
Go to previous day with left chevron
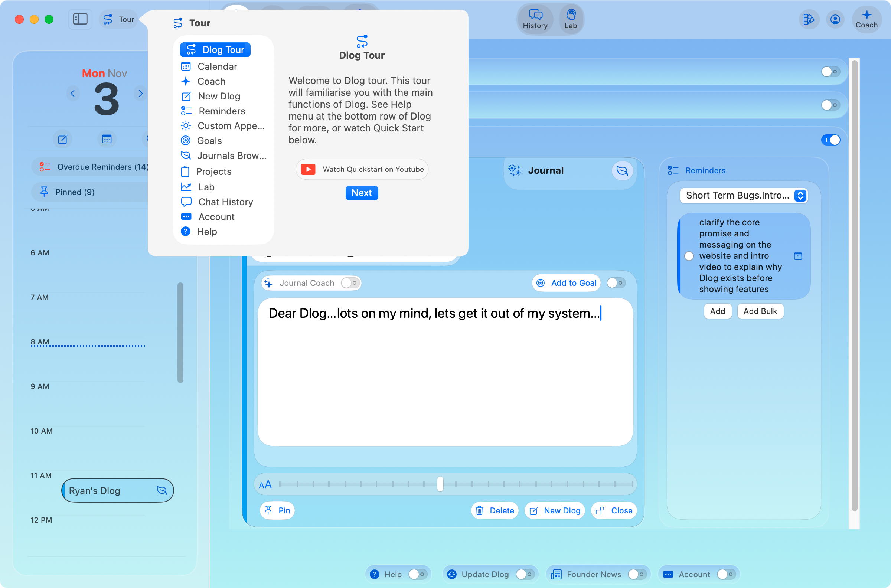[x=73, y=94]
